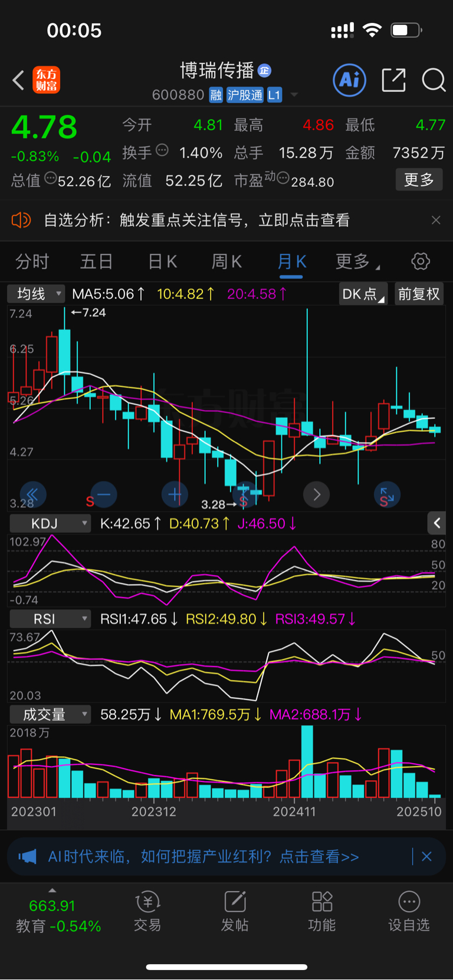Tap the J:46.50 indicator value

[x=267, y=523]
